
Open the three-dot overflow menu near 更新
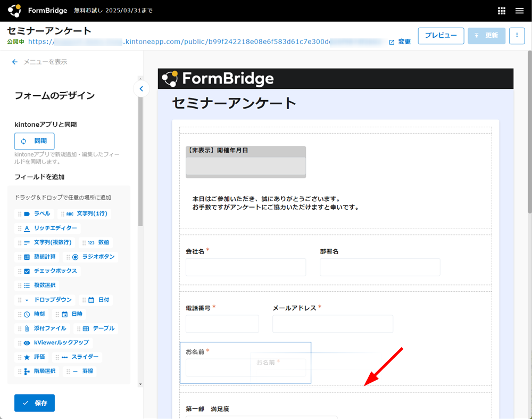click(x=517, y=36)
